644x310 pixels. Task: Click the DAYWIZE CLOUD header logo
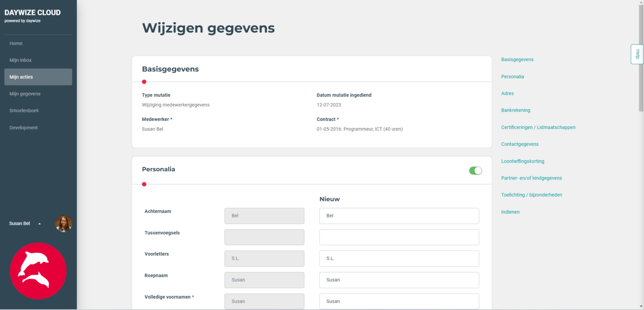(32, 13)
